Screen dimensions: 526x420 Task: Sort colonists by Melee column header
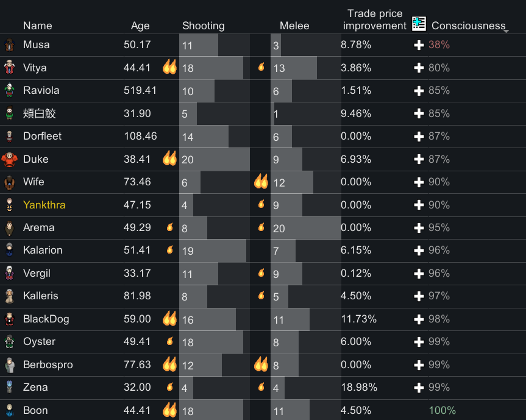[294, 26]
